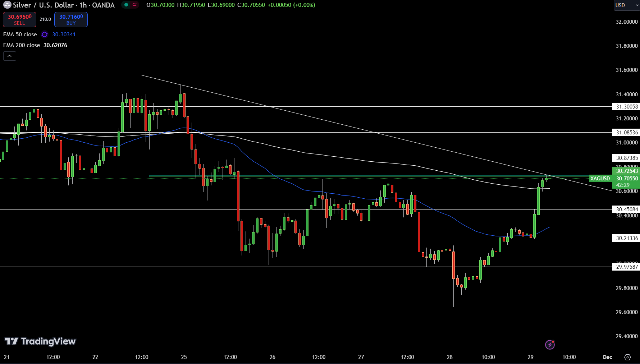Click the 29.80000 price scale label
The height and width of the screenshot is (364, 640).
pyautogui.click(x=627, y=288)
